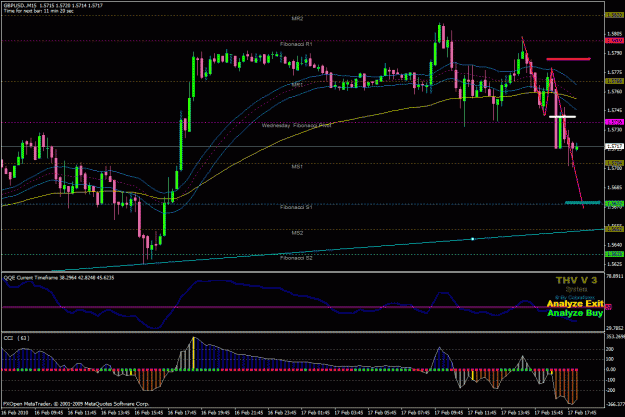Screen dimensions: 625x417
Task: Select the MR2 level label
Action: tap(297, 19)
